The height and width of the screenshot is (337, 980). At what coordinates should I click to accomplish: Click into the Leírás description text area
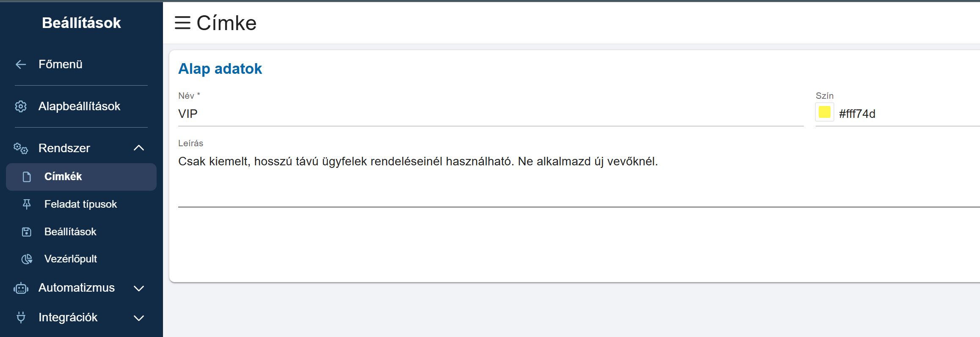(579, 178)
